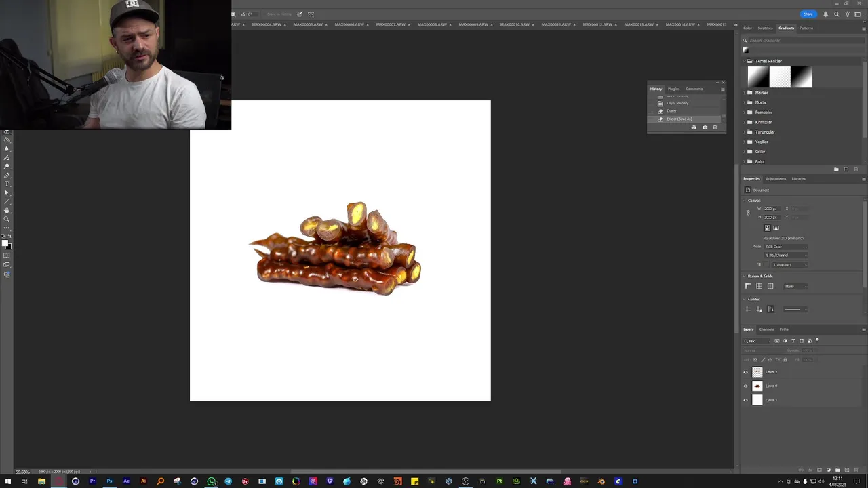The height and width of the screenshot is (488, 868).
Task: Open Windows Start menu
Action: click(7, 481)
